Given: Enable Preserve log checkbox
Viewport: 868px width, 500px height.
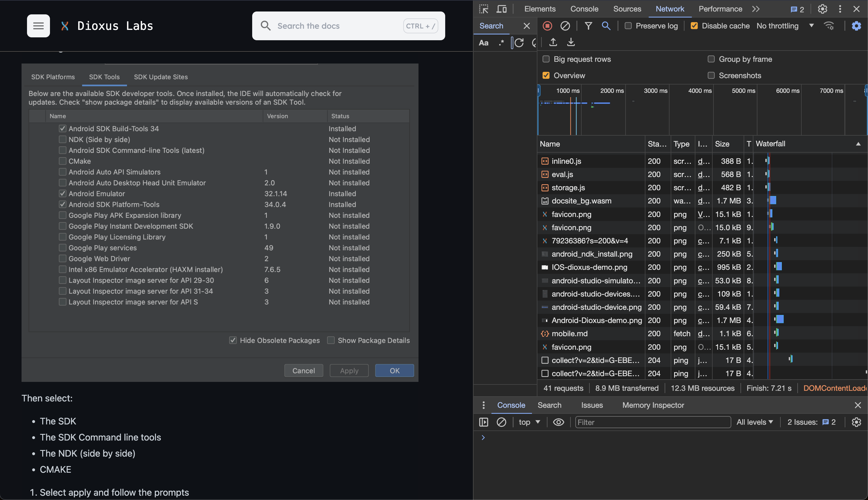Looking at the screenshot, I should 628,26.
